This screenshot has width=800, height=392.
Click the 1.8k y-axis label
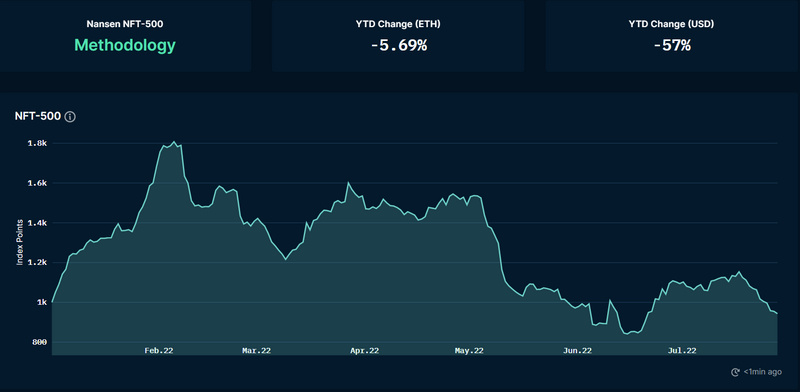38,143
